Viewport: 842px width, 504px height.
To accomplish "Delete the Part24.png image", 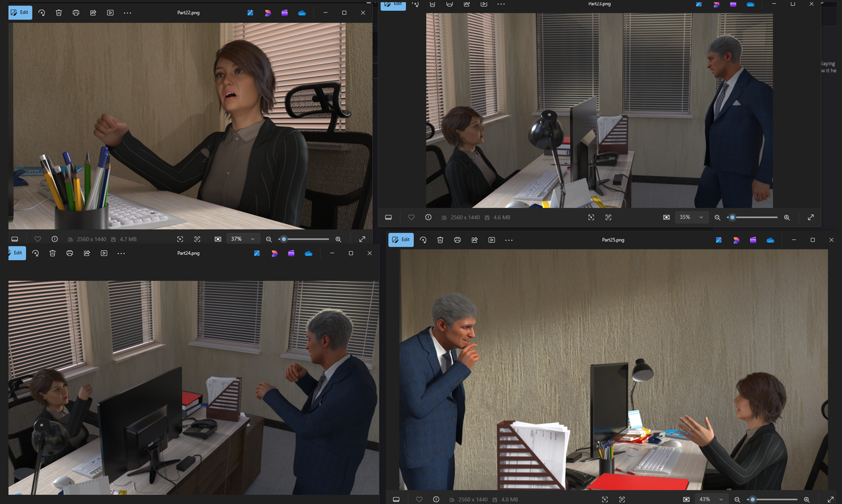I will (52, 253).
